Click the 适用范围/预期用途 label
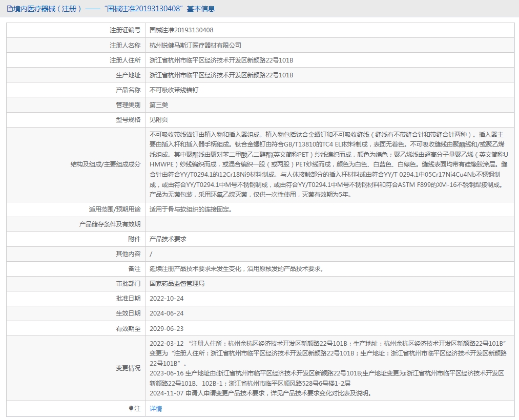 click(115, 209)
